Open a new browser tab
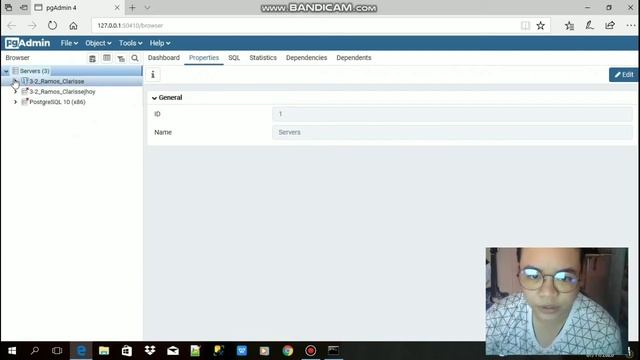The width and height of the screenshot is (640, 360). tap(132, 8)
